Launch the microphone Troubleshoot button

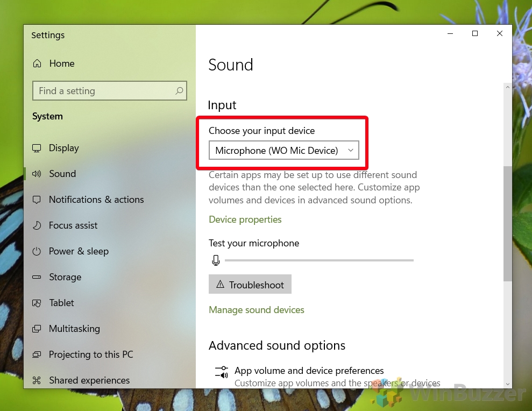[250, 284]
